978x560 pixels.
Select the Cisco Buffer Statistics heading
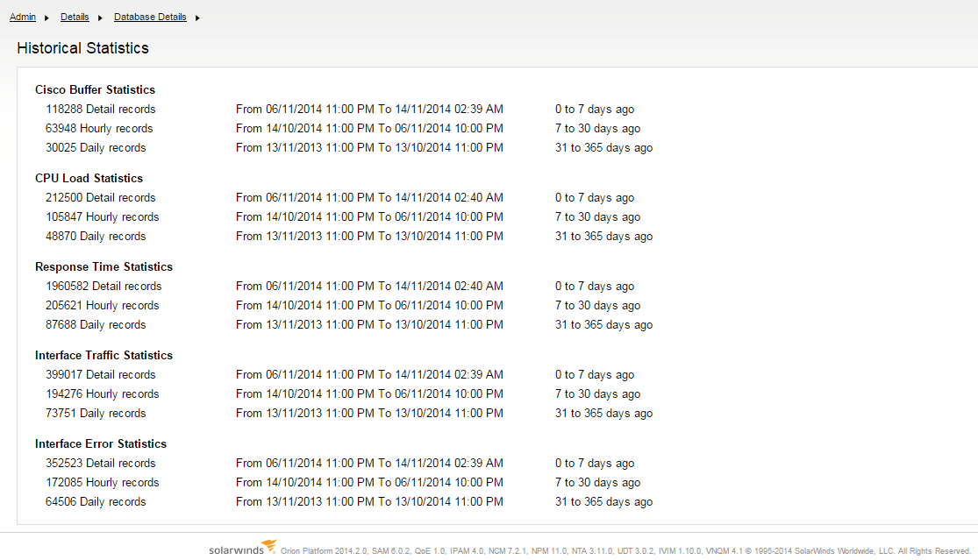pos(95,89)
